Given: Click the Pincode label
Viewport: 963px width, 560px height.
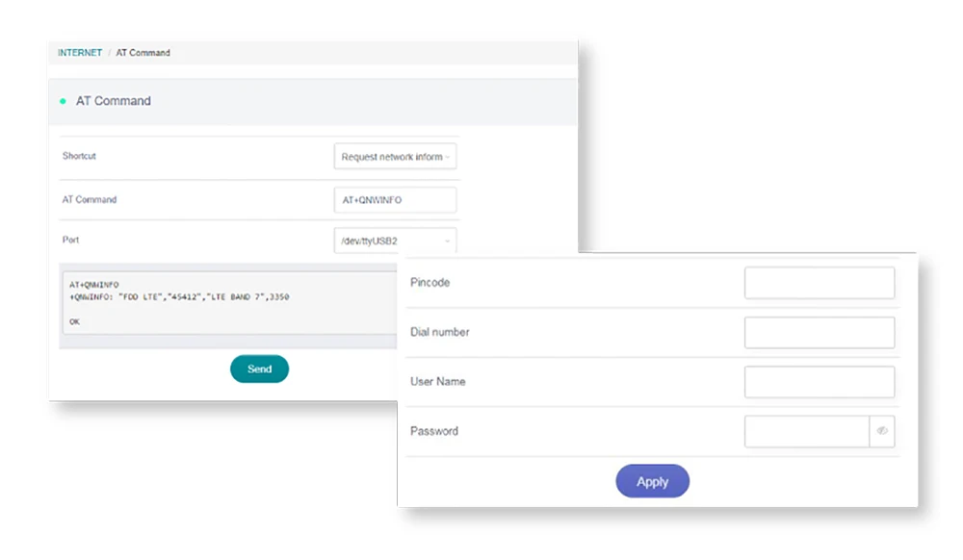Looking at the screenshot, I should 429,283.
